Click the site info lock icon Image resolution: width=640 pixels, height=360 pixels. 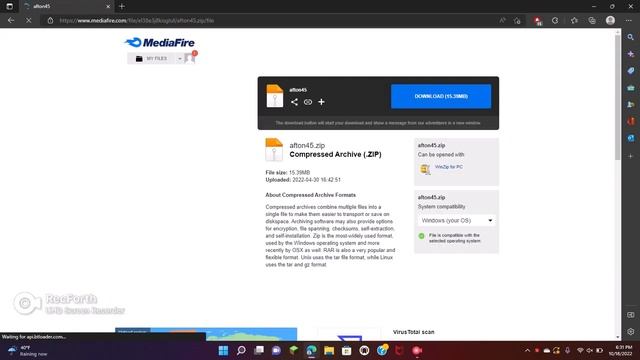(x=50, y=20)
